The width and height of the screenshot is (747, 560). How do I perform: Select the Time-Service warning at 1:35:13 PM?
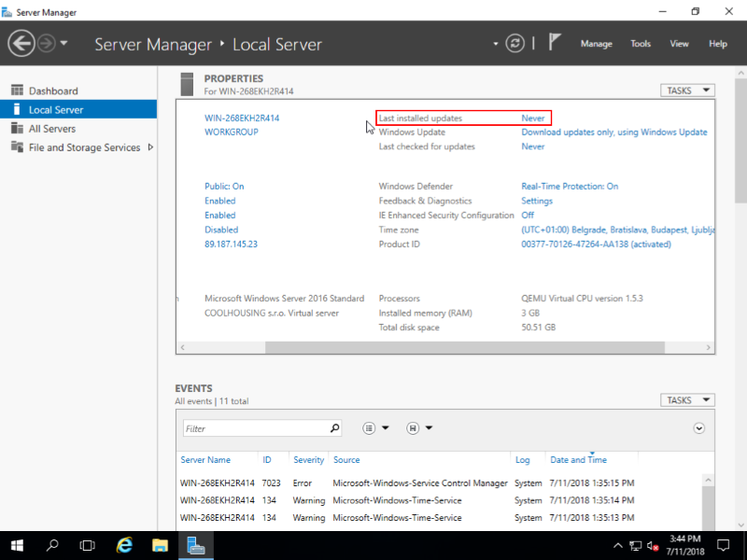[439, 518]
